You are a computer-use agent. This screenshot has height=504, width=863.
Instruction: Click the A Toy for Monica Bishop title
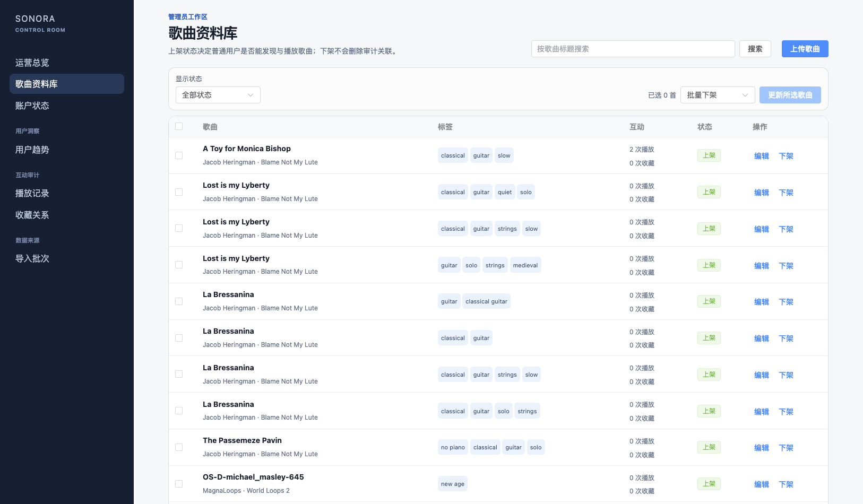pyautogui.click(x=247, y=149)
